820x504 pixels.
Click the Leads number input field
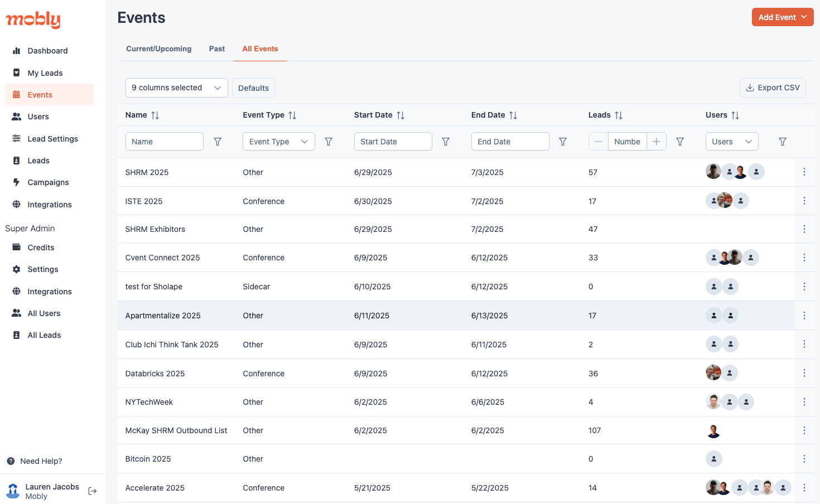628,142
